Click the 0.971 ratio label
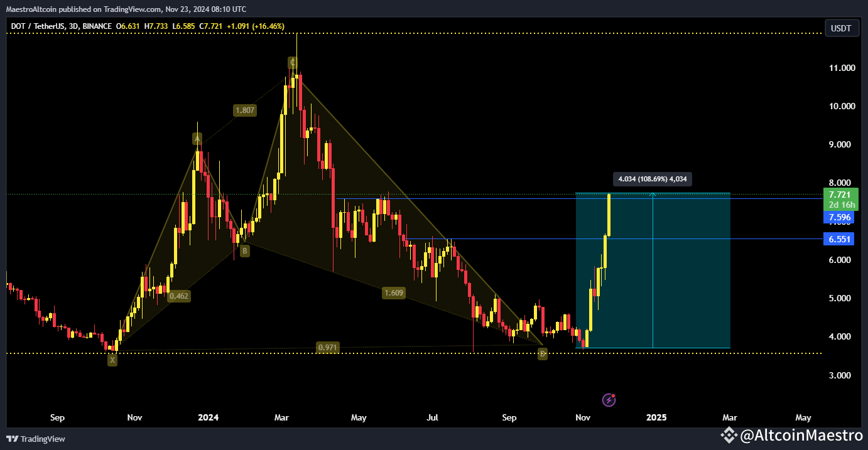The height and width of the screenshot is (450, 868). point(328,347)
